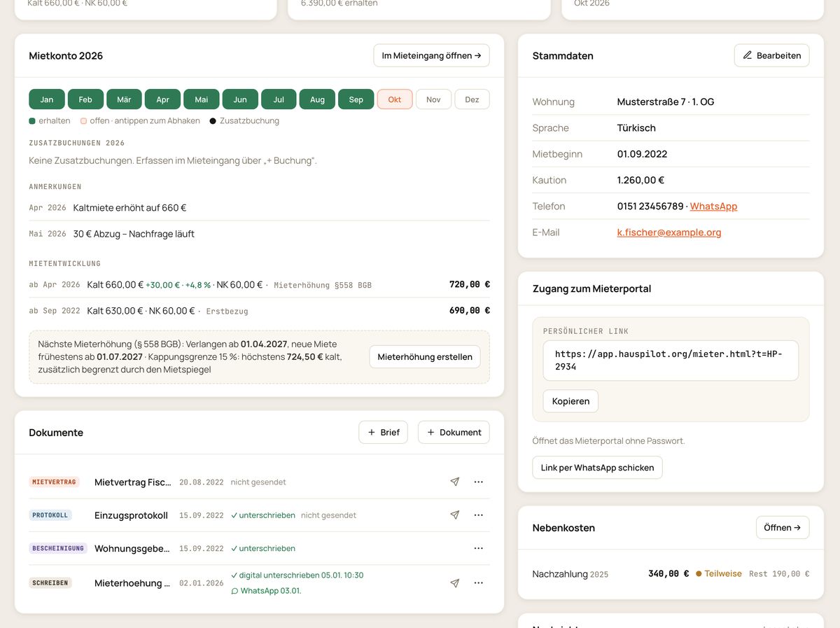840x628 pixels.
Task: Click Mieterhöhung erstellen button
Action: pos(425,357)
